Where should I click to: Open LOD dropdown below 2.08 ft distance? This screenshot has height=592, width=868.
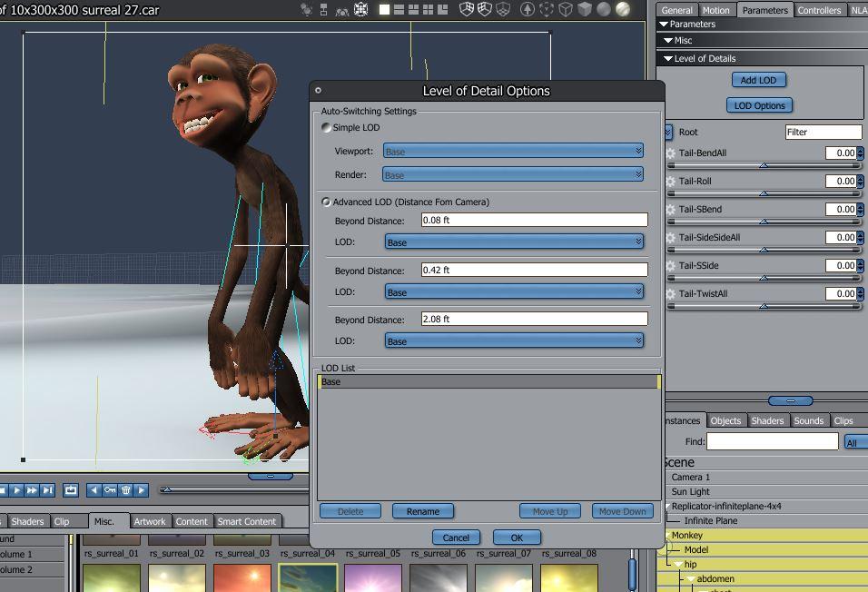point(514,340)
